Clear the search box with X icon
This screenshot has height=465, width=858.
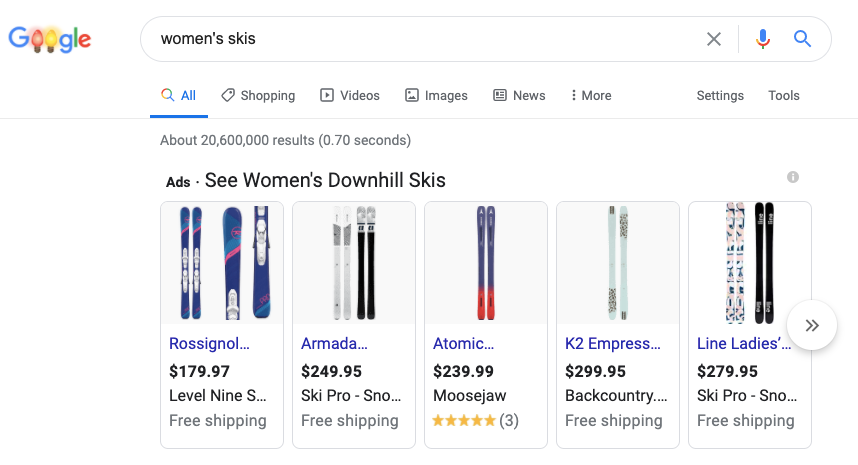(714, 39)
